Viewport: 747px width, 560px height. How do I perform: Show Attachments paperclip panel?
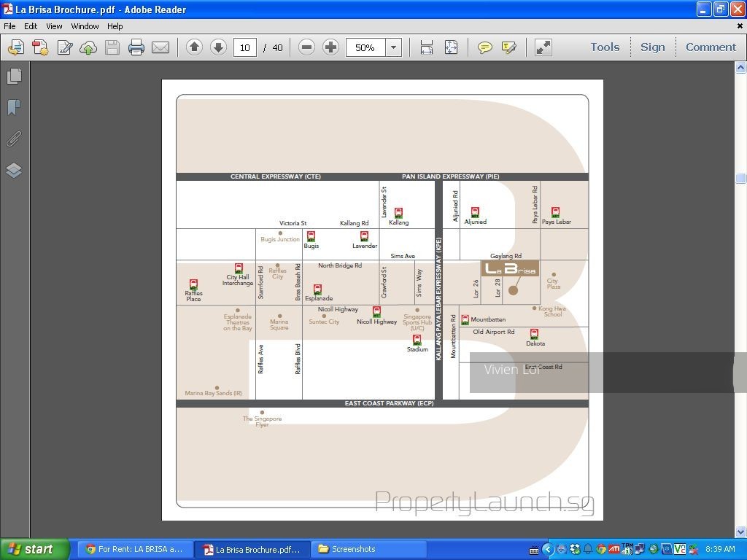pyautogui.click(x=14, y=139)
